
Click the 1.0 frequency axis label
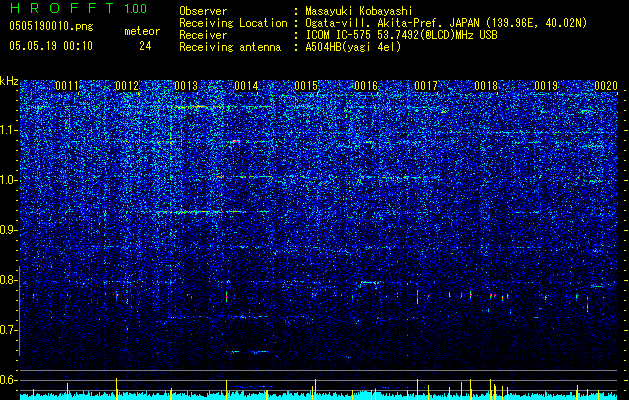(9, 181)
